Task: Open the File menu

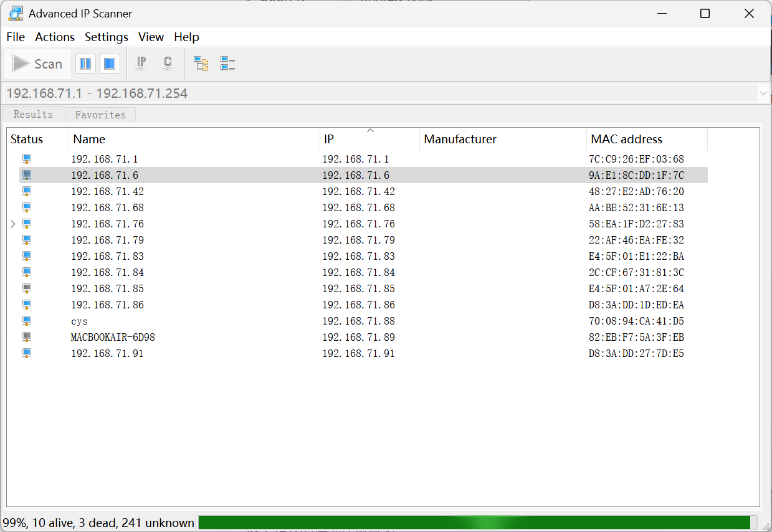Action: pyautogui.click(x=16, y=37)
